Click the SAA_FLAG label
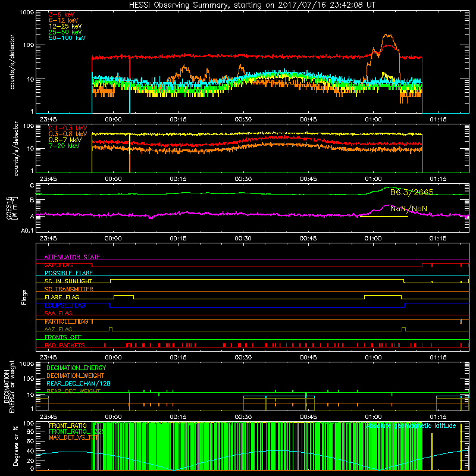This screenshot has width=476, height=476. point(58,313)
